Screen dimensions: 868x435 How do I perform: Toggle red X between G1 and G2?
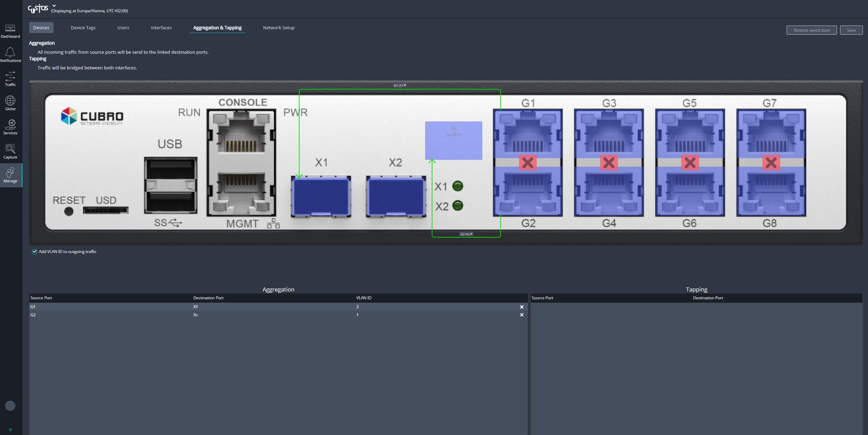tap(528, 163)
